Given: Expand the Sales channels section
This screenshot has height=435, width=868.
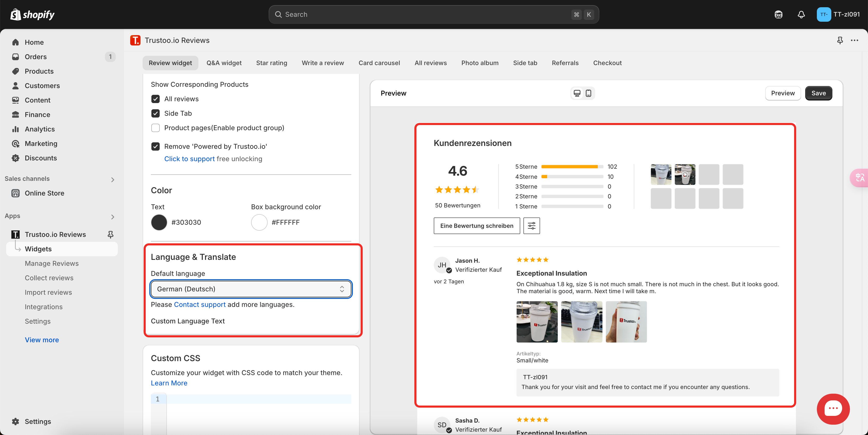Looking at the screenshot, I should tap(113, 180).
